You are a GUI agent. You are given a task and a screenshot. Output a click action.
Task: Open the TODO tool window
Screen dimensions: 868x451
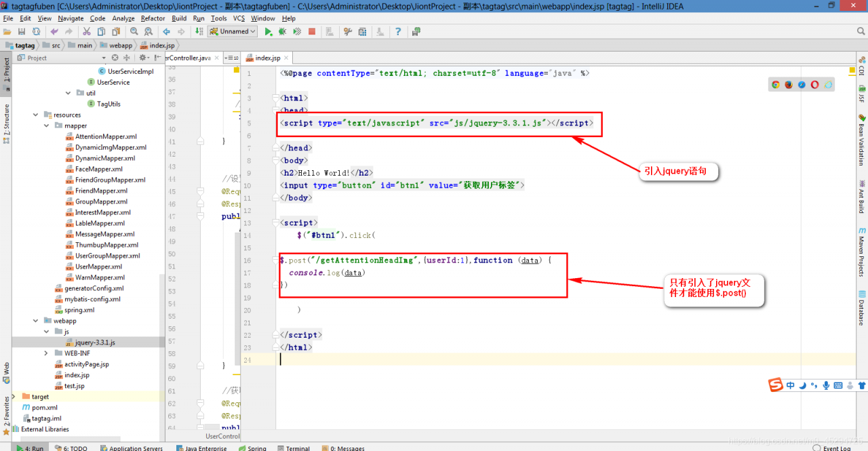[x=71, y=448]
